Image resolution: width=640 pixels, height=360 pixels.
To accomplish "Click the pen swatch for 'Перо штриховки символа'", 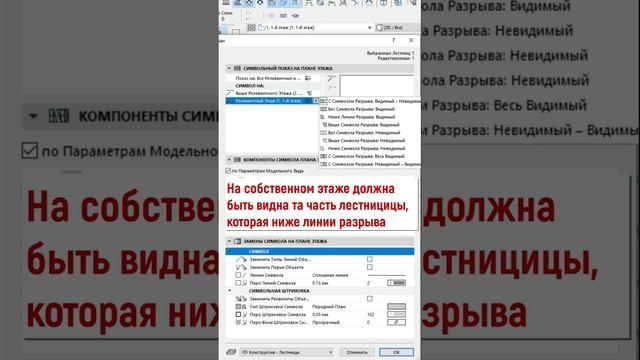I will click(x=396, y=315).
